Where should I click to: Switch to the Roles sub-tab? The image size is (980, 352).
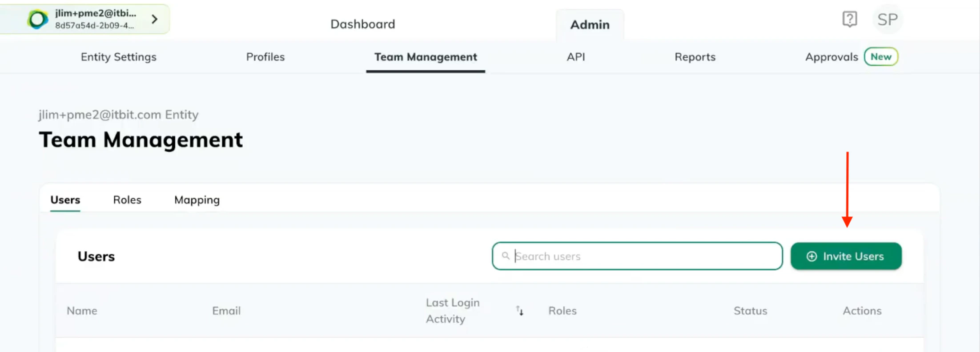tap(127, 200)
